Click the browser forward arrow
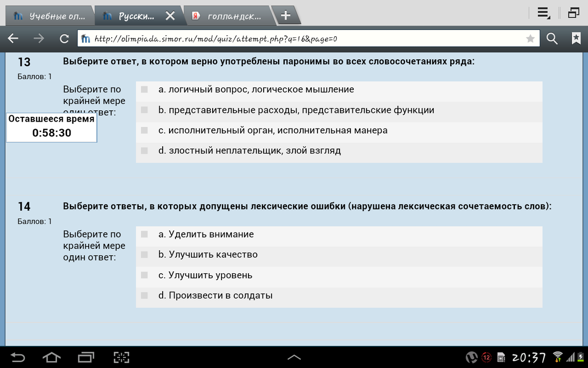This screenshot has width=588, height=368. tap(39, 39)
